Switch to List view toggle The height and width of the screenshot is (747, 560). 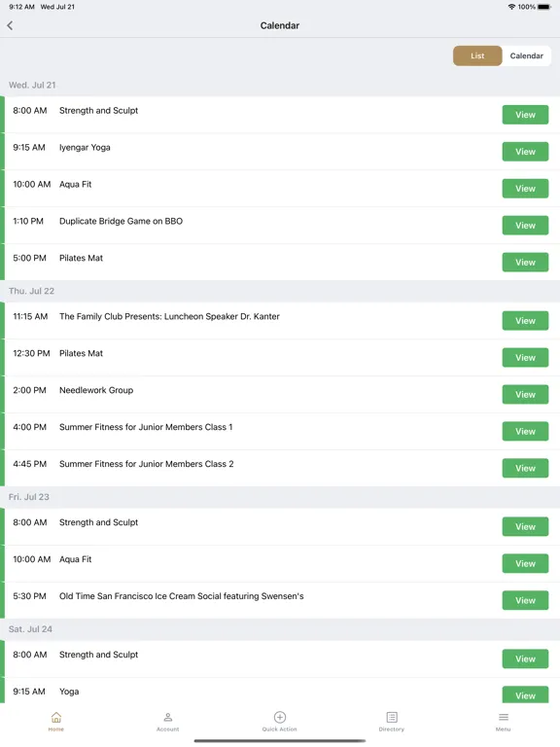[x=477, y=55]
